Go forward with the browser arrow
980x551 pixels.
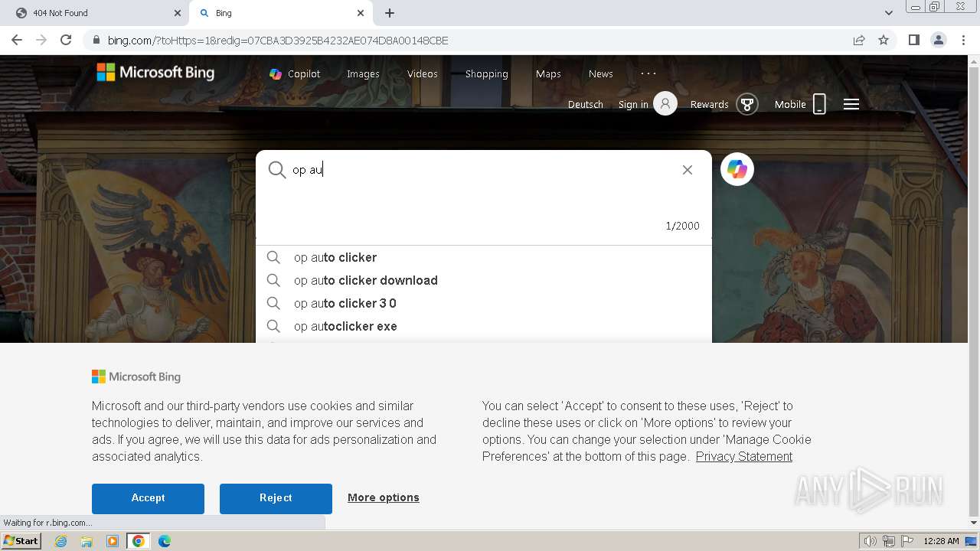point(41,40)
